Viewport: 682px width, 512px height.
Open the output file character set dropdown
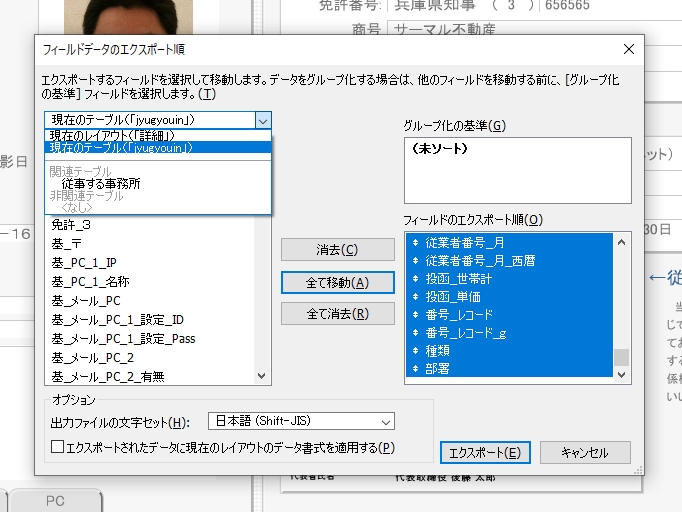[386, 421]
